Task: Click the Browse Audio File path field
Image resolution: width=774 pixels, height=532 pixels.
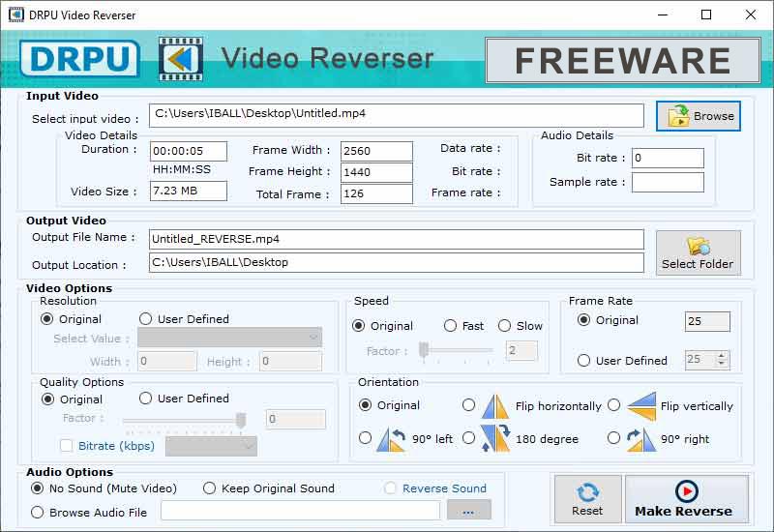Action: [300, 511]
